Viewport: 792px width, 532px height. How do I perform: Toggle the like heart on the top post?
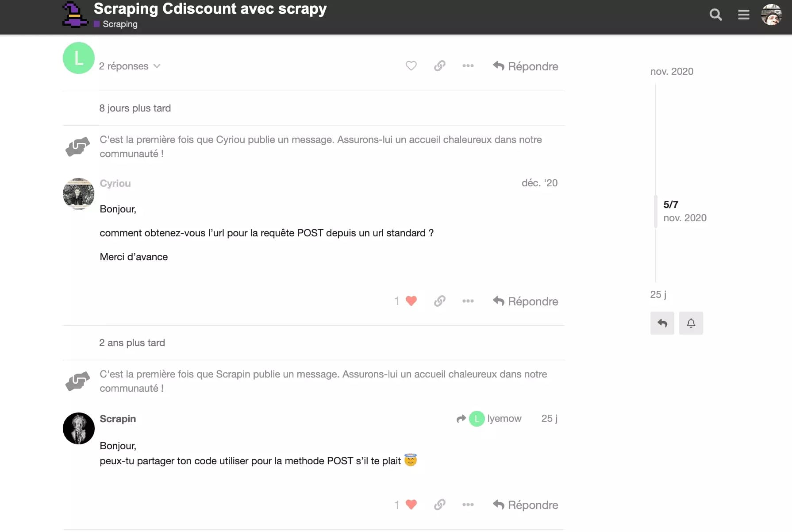coord(411,66)
